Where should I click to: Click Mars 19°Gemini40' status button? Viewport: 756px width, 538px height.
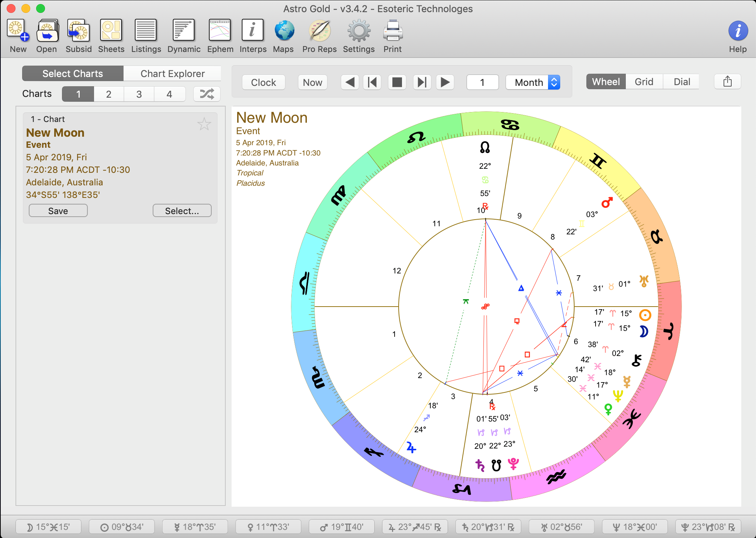click(342, 527)
